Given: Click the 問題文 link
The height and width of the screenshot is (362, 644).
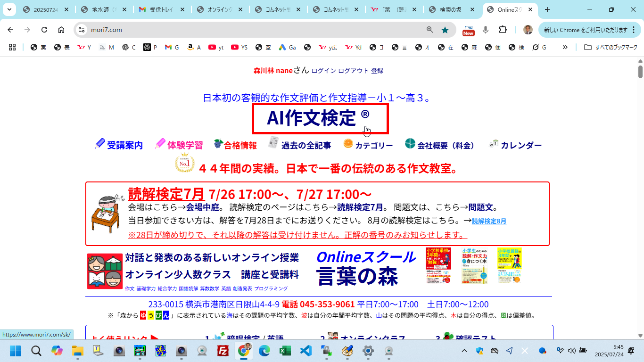Looking at the screenshot, I should (480, 207).
